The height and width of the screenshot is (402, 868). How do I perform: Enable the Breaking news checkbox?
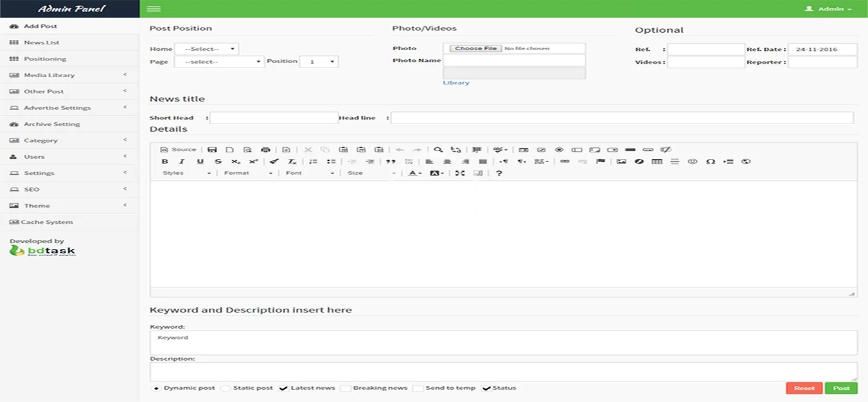(346, 388)
